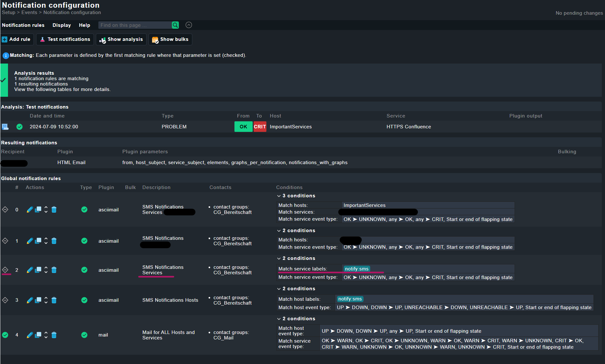Clone rule 1 using the copy icon
Screen dimensions: 605x364
(x=38, y=241)
